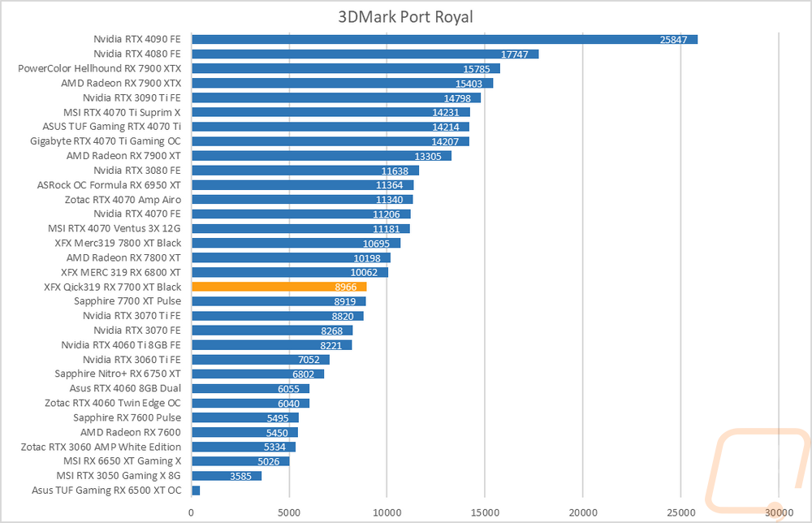Viewport: 812px width, 523px height.
Task: Select the "PowerColor Hellhound RX 7900 XTX" label
Action: click(x=99, y=68)
